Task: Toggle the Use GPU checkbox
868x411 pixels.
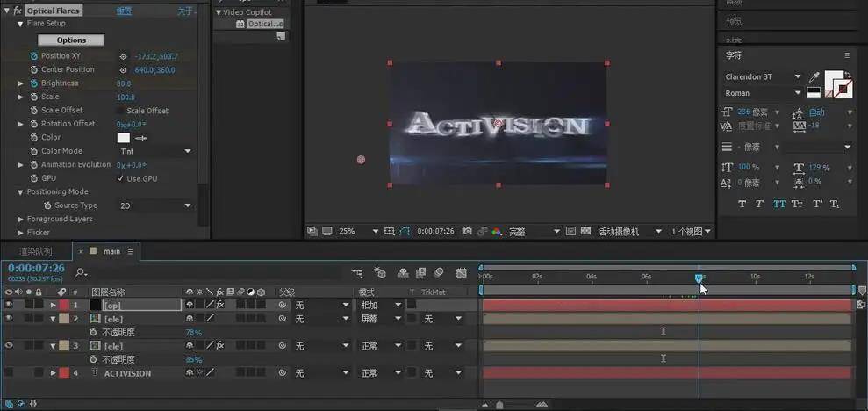Action: 120,178
